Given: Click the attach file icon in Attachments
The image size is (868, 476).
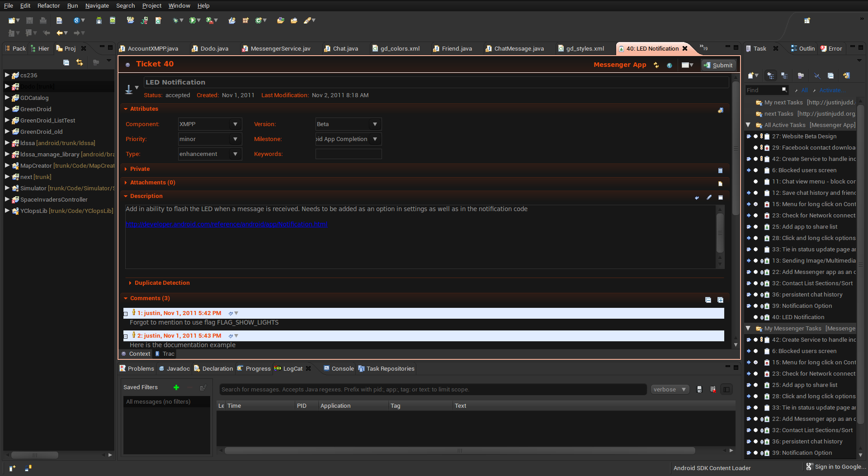Looking at the screenshot, I should click(x=720, y=184).
